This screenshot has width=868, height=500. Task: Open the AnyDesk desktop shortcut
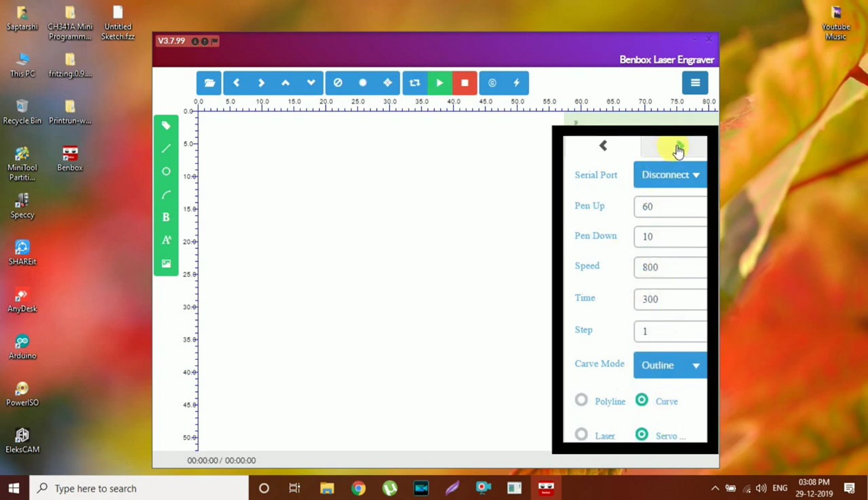[22, 299]
